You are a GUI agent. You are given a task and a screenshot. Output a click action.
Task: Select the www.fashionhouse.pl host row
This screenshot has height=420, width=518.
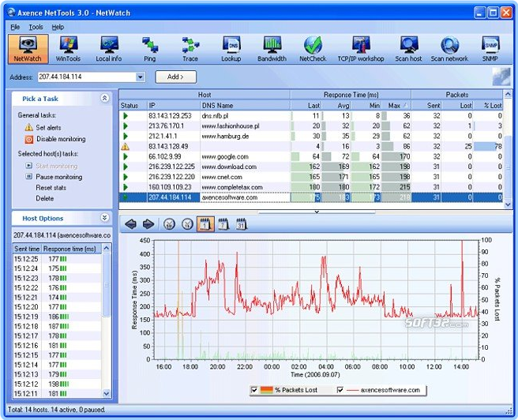pyautogui.click(x=310, y=126)
